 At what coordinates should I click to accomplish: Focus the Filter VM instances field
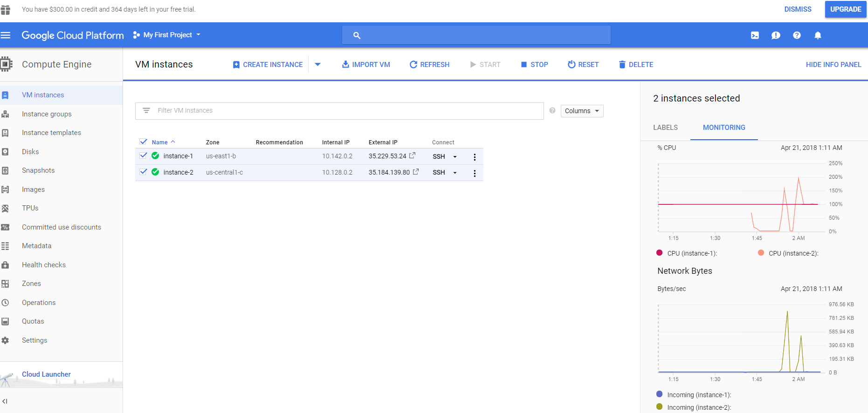coord(339,111)
